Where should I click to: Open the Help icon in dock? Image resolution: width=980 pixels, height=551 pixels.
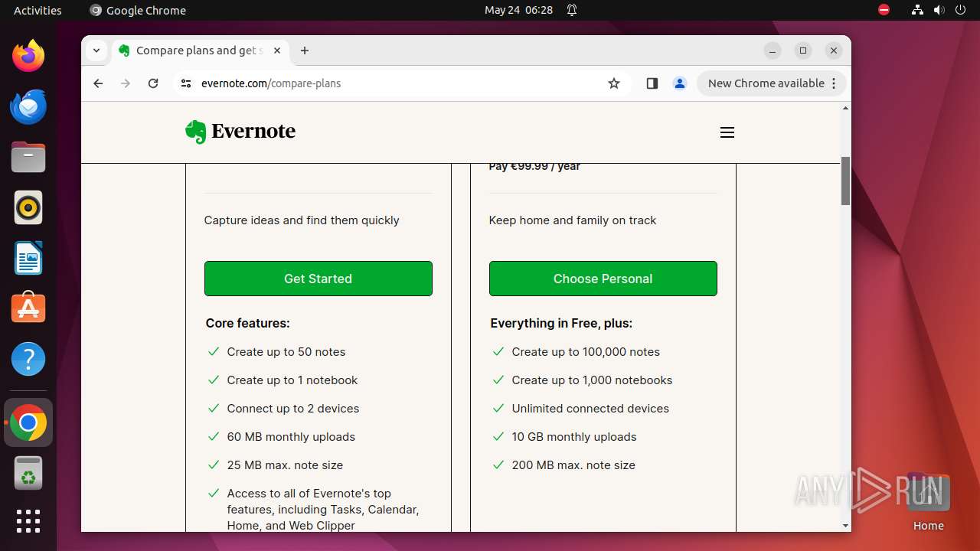(28, 359)
